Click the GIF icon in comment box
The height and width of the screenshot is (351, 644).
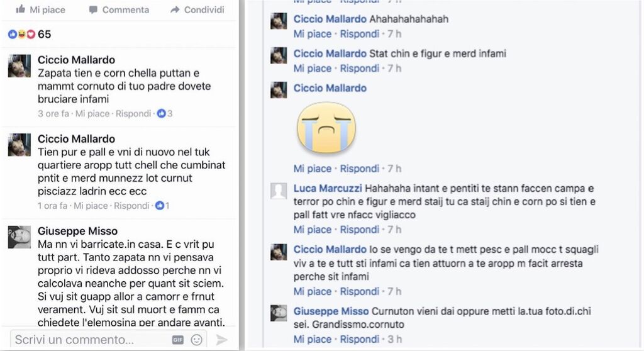[x=177, y=340]
